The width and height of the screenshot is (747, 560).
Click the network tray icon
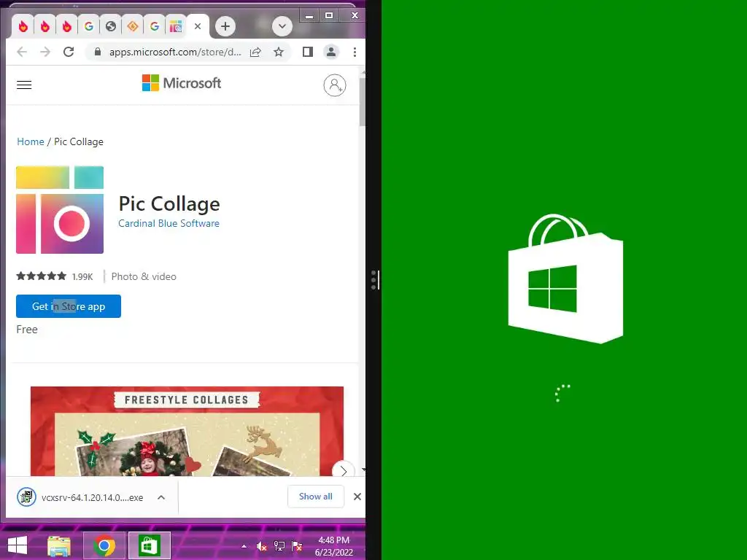279,546
